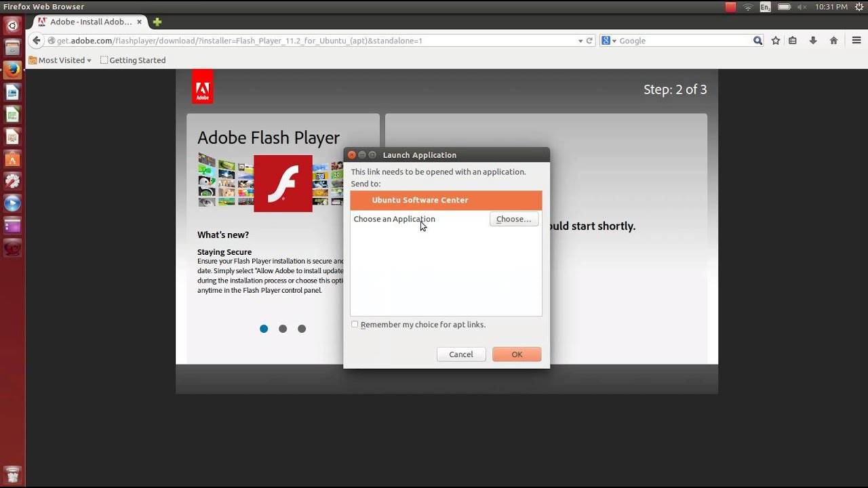The height and width of the screenshot is (488, 868).
Task: Select the second carousel dot
Action: [283, 329]
